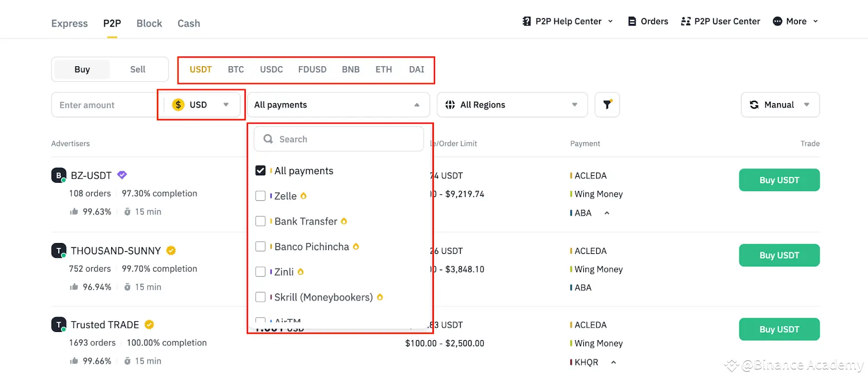
Task: Check the Zinli payment checkbox
Action: pos(260,272)
